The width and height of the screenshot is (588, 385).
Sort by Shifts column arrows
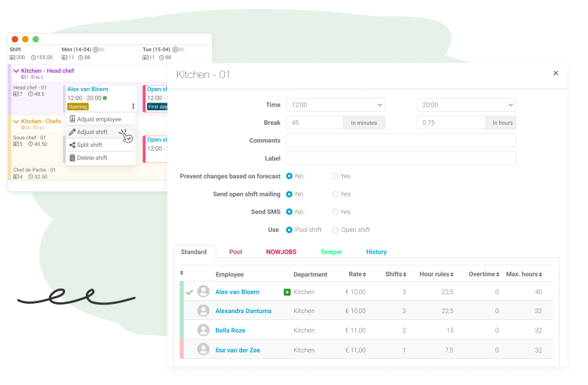pos(404,275)
